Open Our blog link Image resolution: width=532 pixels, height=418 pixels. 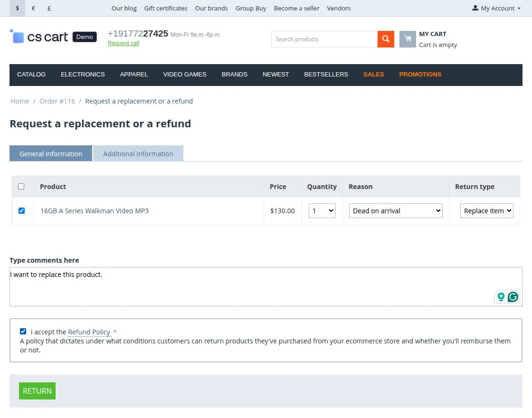pyautogui.click(x=124, y=8)
